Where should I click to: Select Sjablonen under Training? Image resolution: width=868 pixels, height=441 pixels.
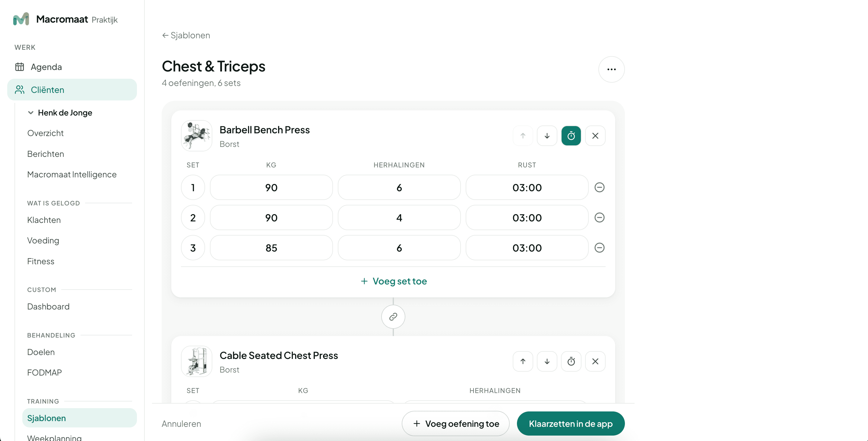[80, 418]
